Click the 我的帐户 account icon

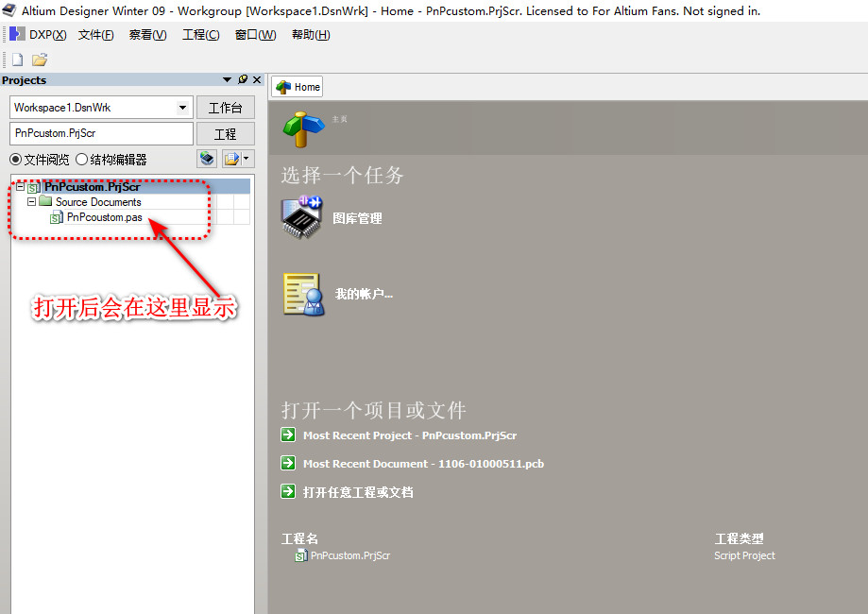coord(303,294)
